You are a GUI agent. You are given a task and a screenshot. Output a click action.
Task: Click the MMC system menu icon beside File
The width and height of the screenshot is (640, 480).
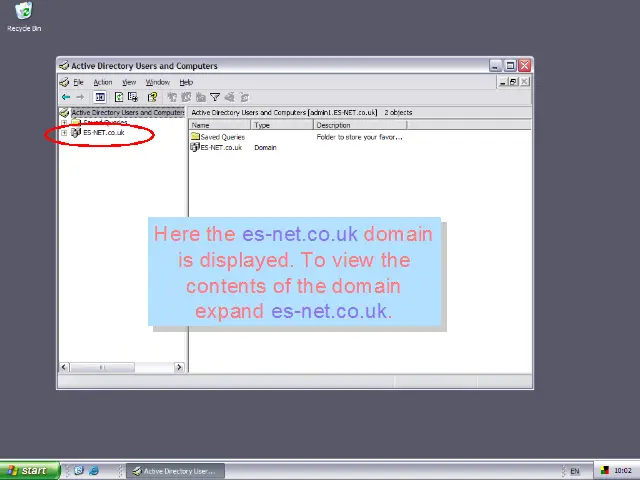click(x=64, y=82)
